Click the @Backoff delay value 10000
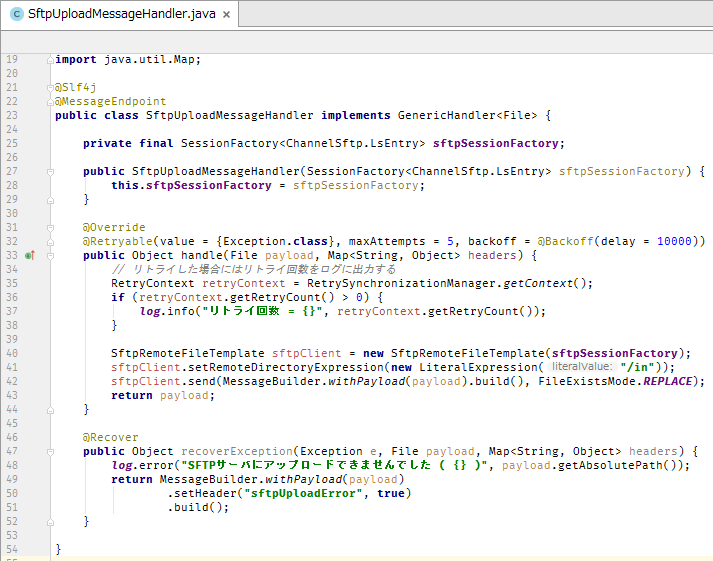The image size is (713, 561). (x=674, y=241)
